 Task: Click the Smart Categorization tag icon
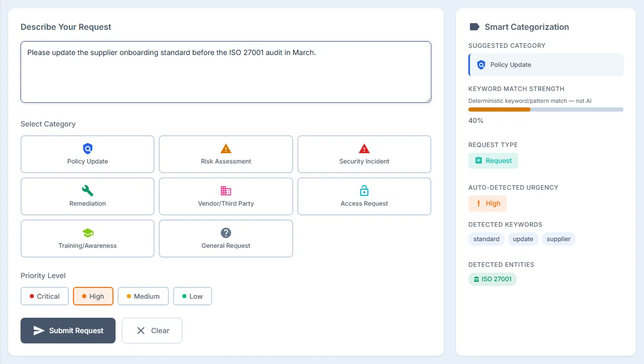(x=475, y=27)
